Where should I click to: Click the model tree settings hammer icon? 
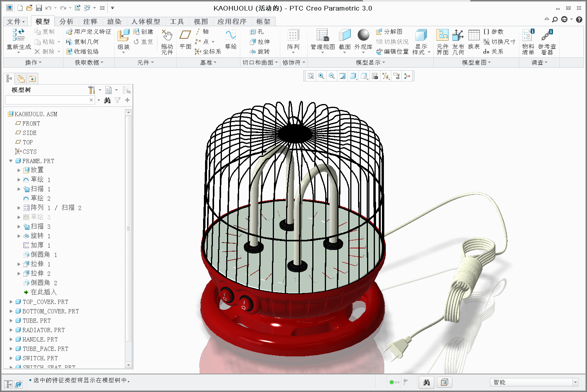click(92, 90)
